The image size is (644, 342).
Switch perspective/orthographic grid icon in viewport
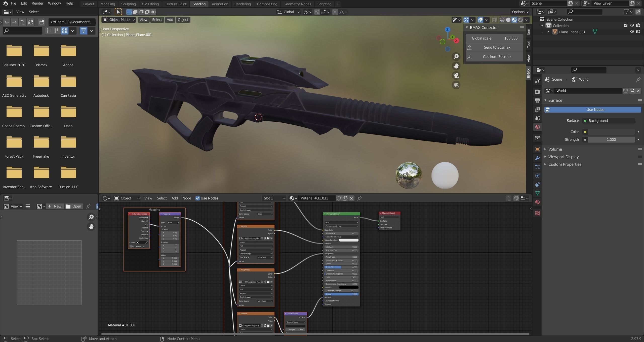[x=456, y=85]
